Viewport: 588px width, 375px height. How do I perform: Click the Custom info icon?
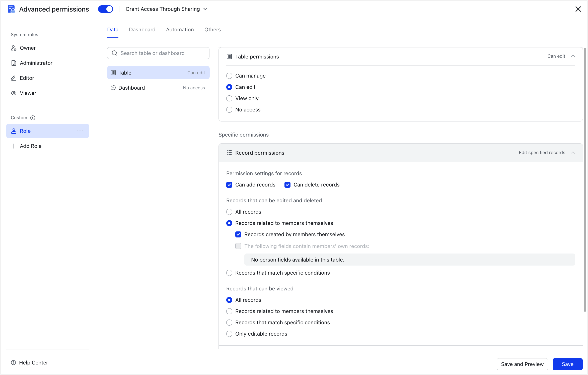(x=33, y=118)
